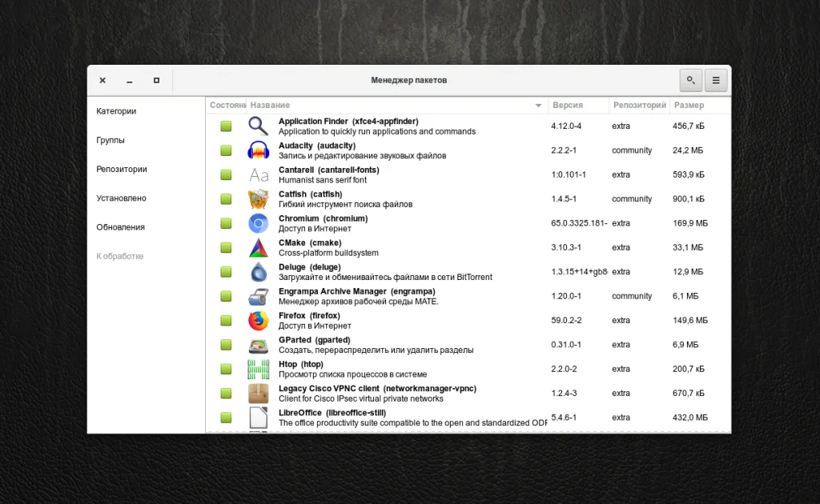Select the LibreOffice (libreoffice-still) package name
The image size is (820, 504).
point(332,413)
